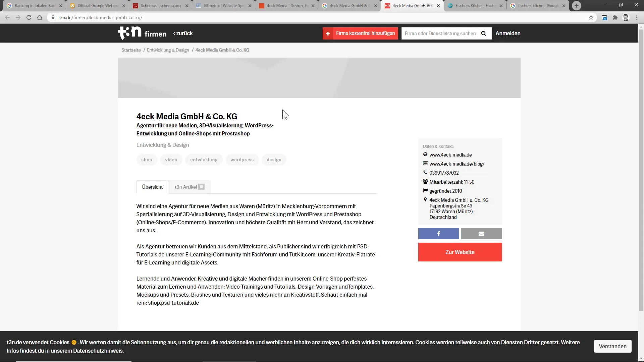Open the Chrome extensions puzzle icon
The height and width of the screenshot is (362, 644).
(615, 17)
